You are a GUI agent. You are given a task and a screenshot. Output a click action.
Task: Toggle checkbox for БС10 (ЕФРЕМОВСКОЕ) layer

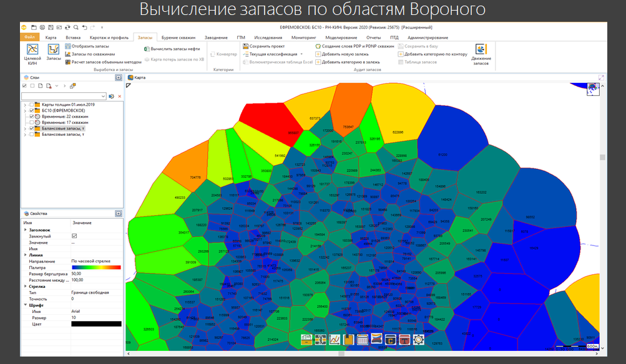[x=32, y=110]
